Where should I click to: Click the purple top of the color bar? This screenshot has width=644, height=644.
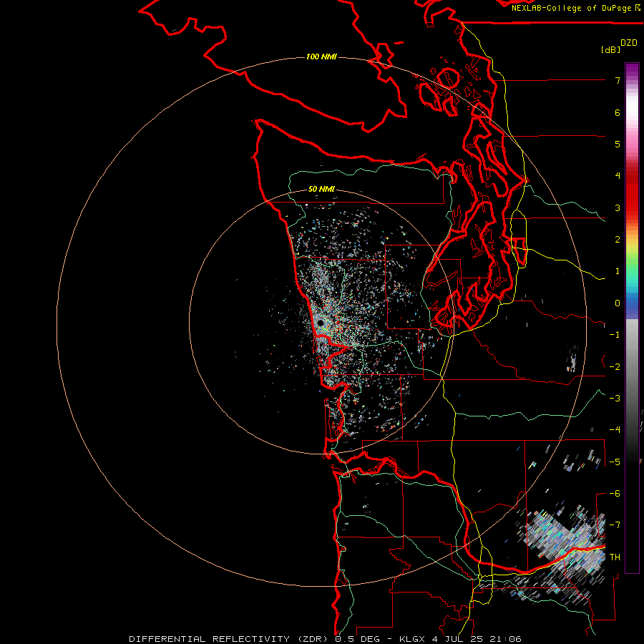coord(632,70)
